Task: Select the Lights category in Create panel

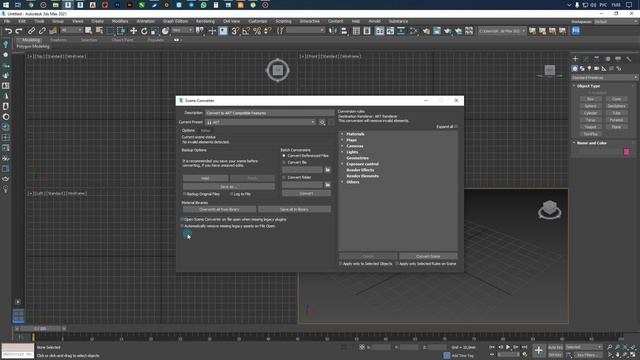Action: click(589, 69)
